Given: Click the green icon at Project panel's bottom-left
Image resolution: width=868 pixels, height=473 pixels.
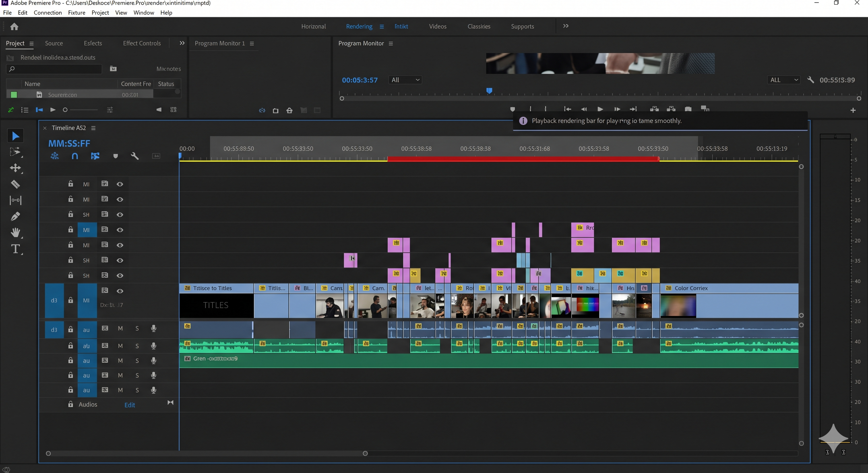Looking at the screenshot, I should (11, 110).
